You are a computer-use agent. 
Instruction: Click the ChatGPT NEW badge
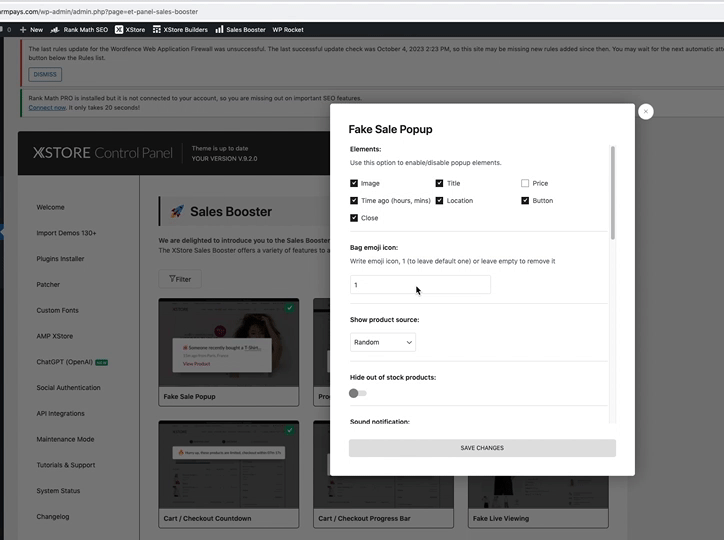point(102,362)
